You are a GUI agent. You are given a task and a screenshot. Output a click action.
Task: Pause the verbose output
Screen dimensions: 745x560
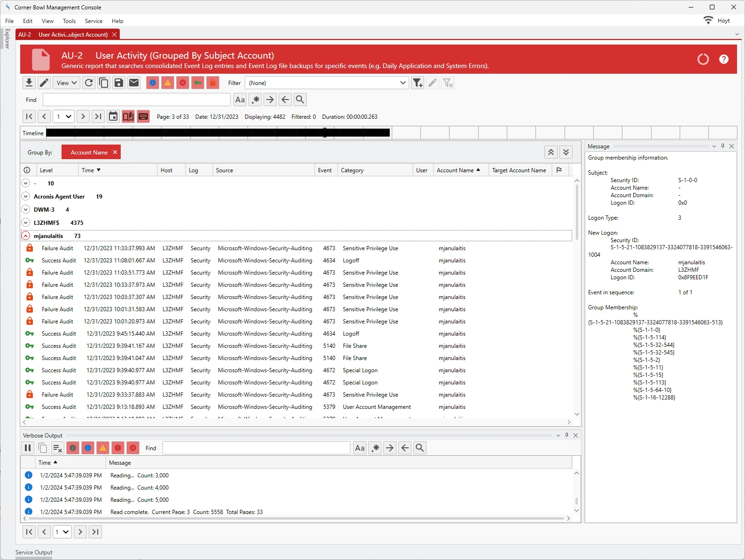(28, 448)
